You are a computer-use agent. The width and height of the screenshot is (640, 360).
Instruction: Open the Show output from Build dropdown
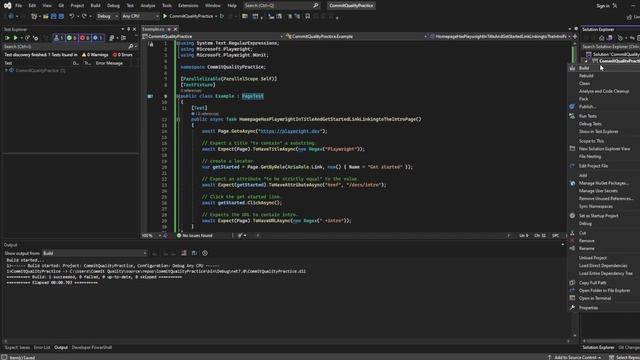pyautogui.click(x=95, y=253)
